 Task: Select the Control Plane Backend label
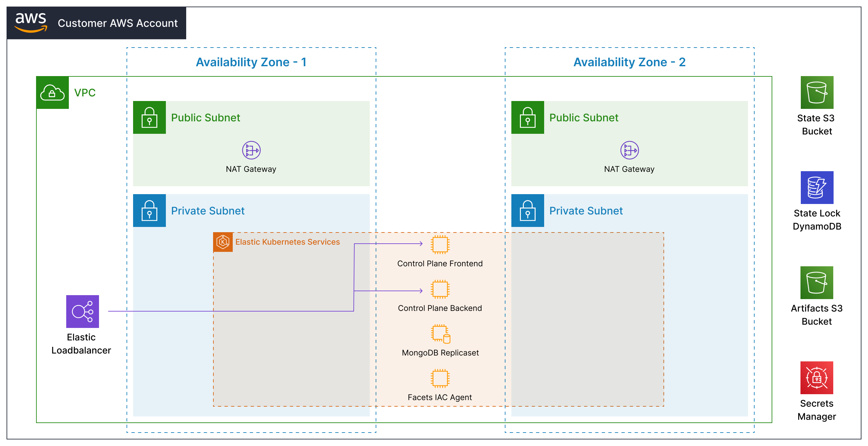pyautogui.click(x=440, y=308)
